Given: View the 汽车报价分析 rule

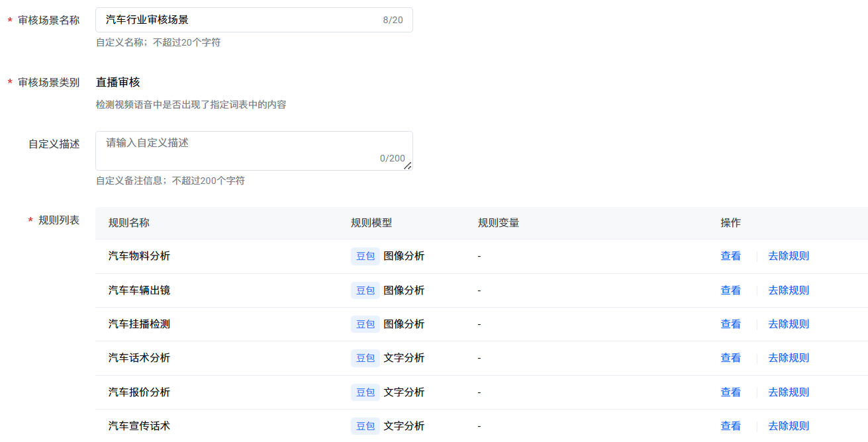Looking at the screenshot, I should point(730,392).
